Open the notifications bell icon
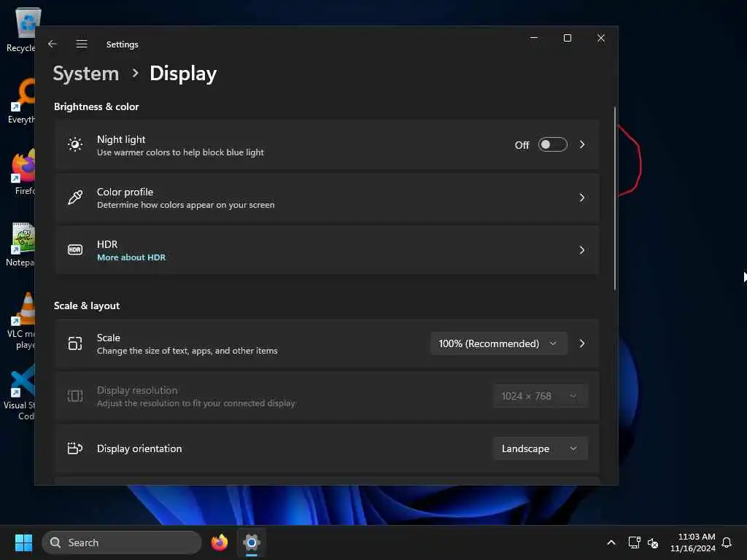This screenshot has width=747, height=560. pyautogui.click(x=727, y=542)
